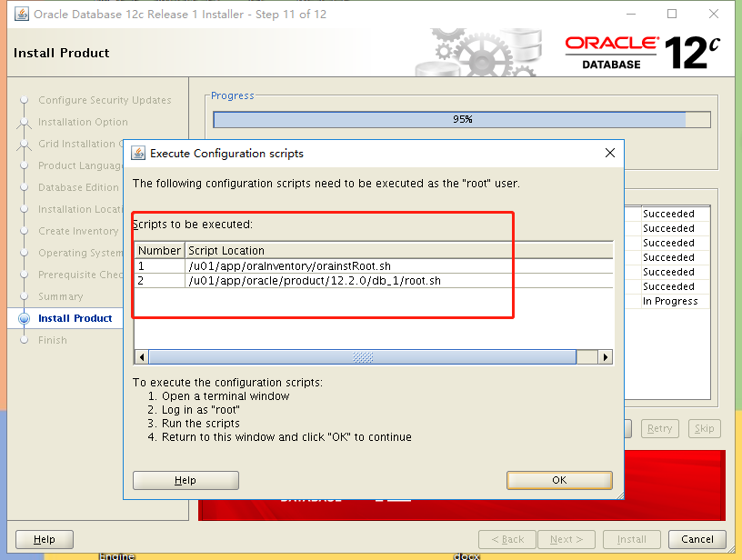This screenshot has width=742, height=560.
Task: Click the first Succeeded status entry
Action: pyautogui.click(x=668, y=214)
